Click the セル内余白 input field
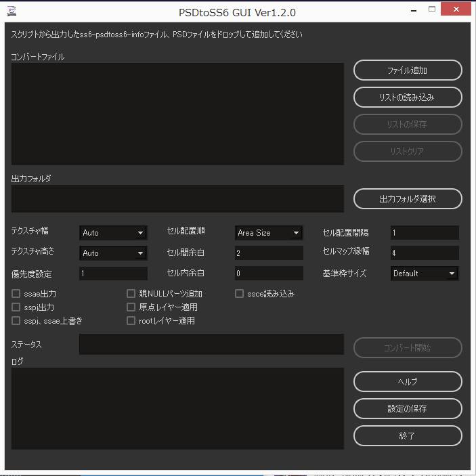This screenshot has width=476, height=476. coord(269,274)
